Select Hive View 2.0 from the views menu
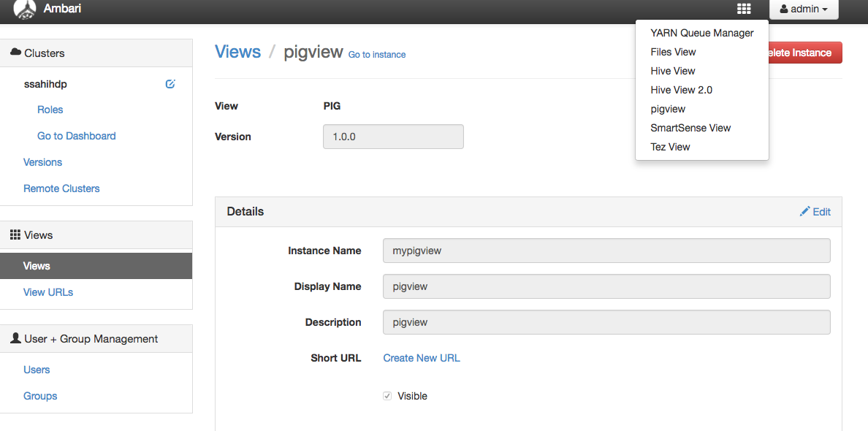The width and height of the screenshot is (868, 431). tap(681, 89)
